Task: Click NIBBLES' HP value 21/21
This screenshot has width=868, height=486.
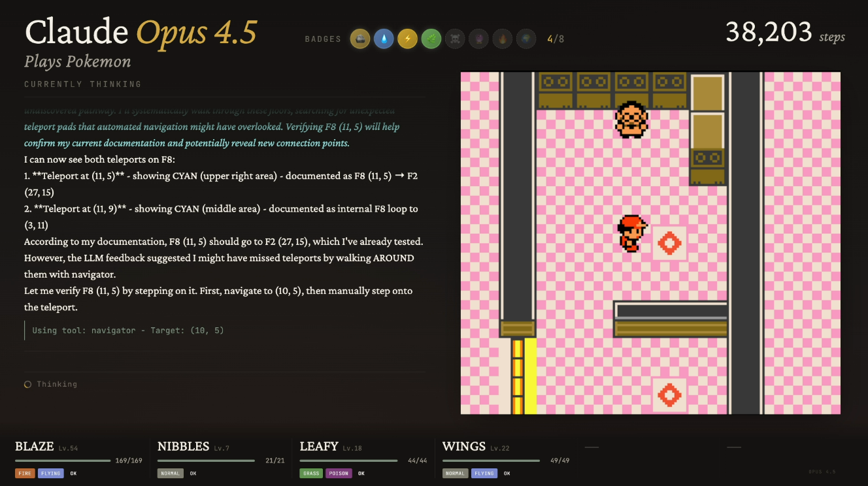Action: (x=276, y=461)
